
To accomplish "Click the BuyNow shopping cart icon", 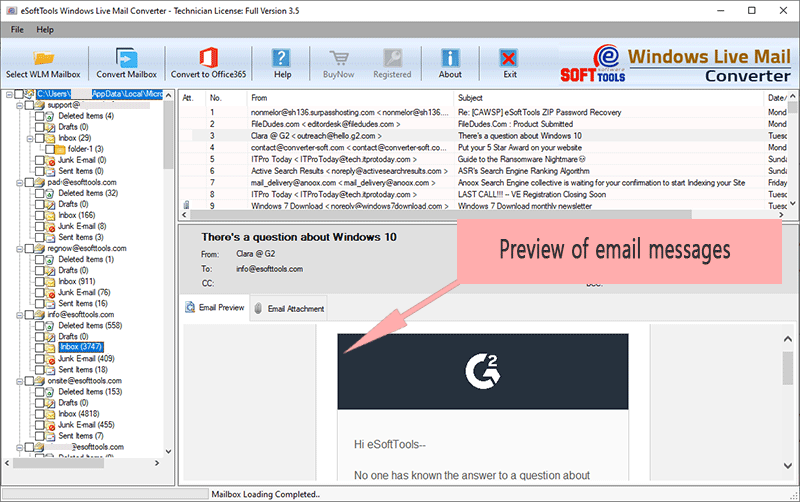I will point(338,58).
